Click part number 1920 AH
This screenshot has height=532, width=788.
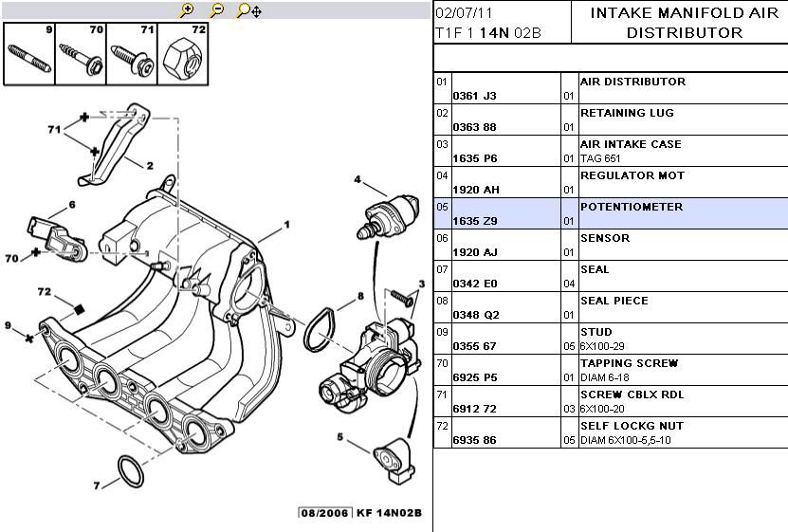[476, 190]
